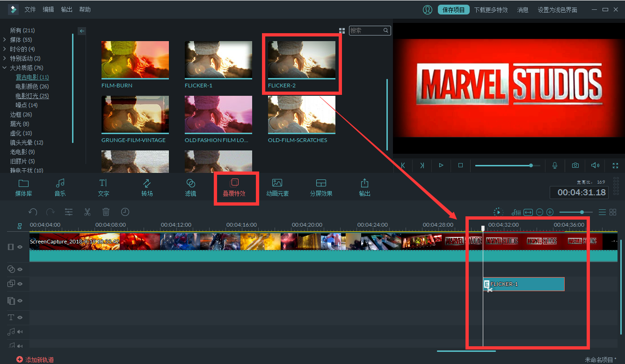
Task: Select the 电影颜色 (26) subcategory
Action: (32, 86)
